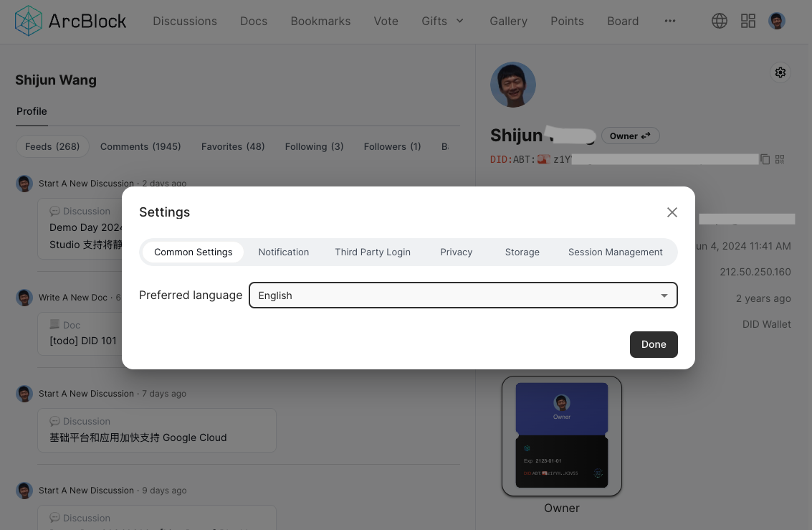
Task: Switch to the Notification tab
Action: point(284,252)
